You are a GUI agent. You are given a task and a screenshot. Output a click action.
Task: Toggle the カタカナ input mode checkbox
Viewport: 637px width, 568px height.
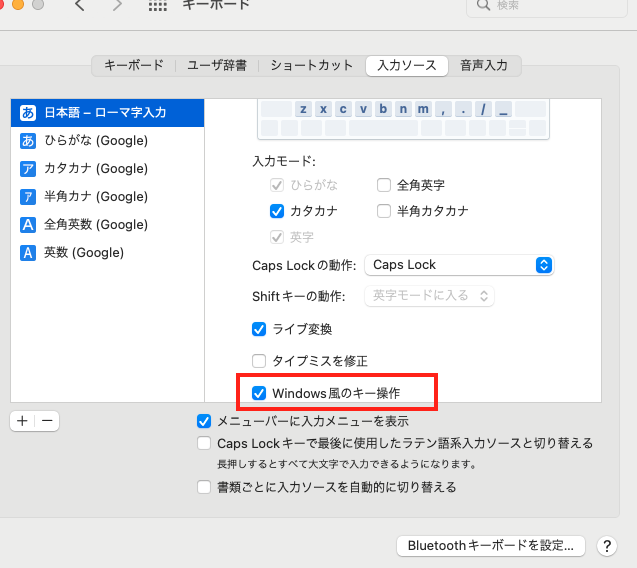tap(277, 211)
